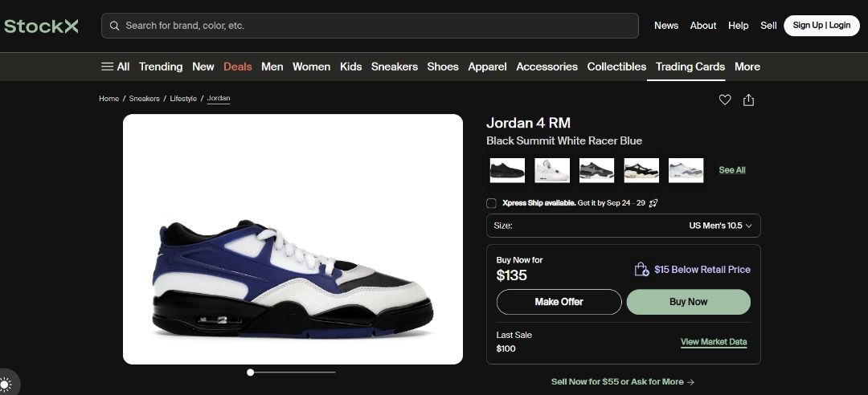The width and height of the screenshot is (868, 395).
Task: Add item to favorites with heart icon
Action: pyautogui.click(x=725, y=100)
